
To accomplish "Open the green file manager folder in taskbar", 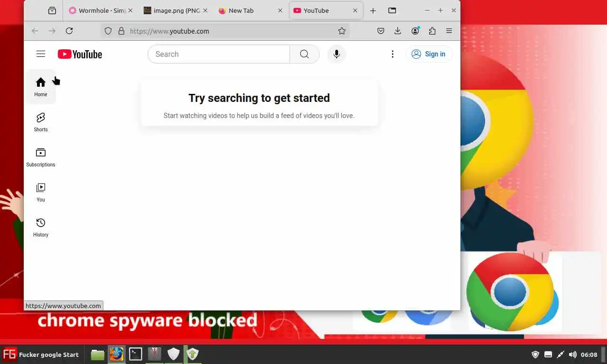I will [x=98, y=354].
